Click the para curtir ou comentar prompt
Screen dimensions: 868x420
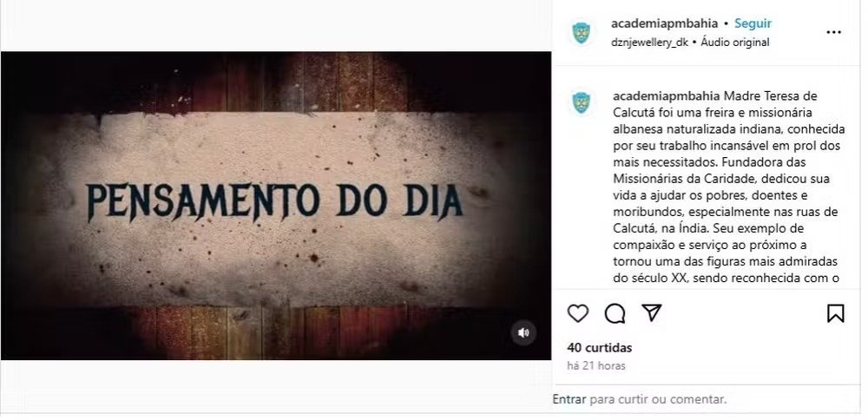click(658, 399)
